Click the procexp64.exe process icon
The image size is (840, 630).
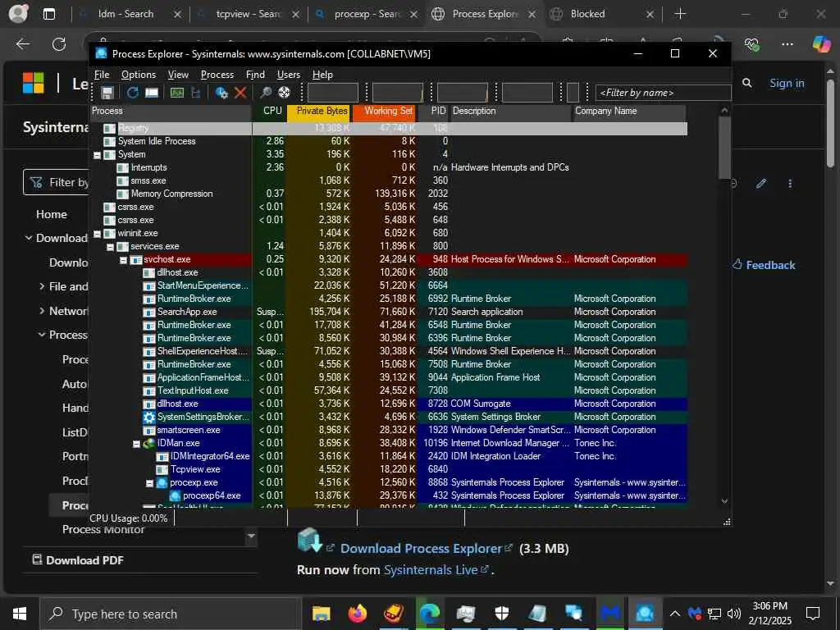(x=176, y=495)
